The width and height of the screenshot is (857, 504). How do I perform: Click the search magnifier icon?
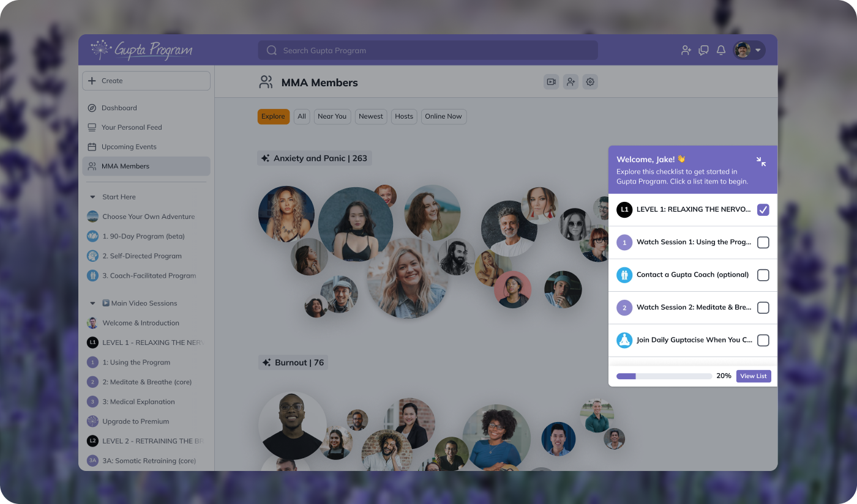click(272, 50)
